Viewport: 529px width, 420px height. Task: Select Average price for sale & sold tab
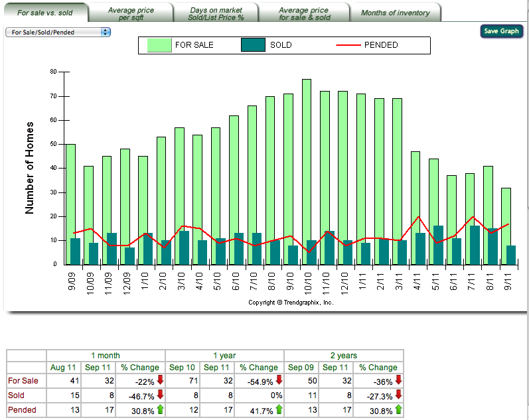304,13
